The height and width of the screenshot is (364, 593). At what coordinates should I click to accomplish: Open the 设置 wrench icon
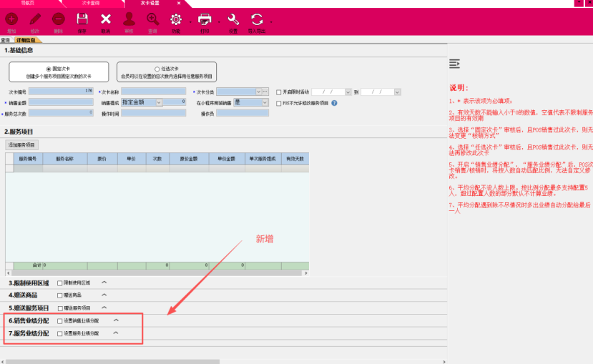click(x=233, y=19)
